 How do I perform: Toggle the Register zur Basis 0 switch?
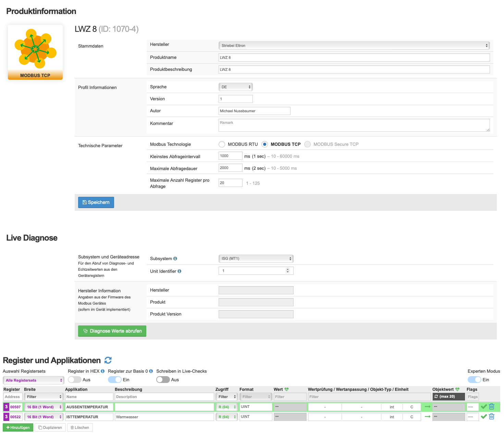pos(114,380)
